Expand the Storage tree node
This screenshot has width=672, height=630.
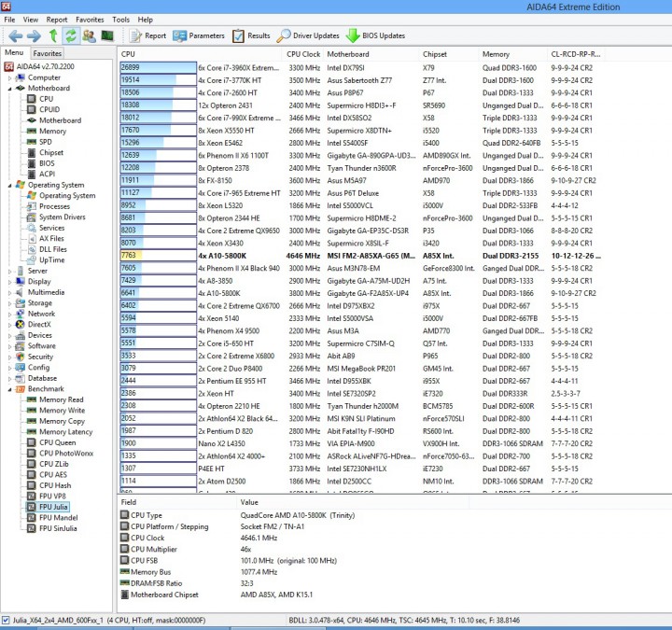pyautogui.click(x=9, y=303)
